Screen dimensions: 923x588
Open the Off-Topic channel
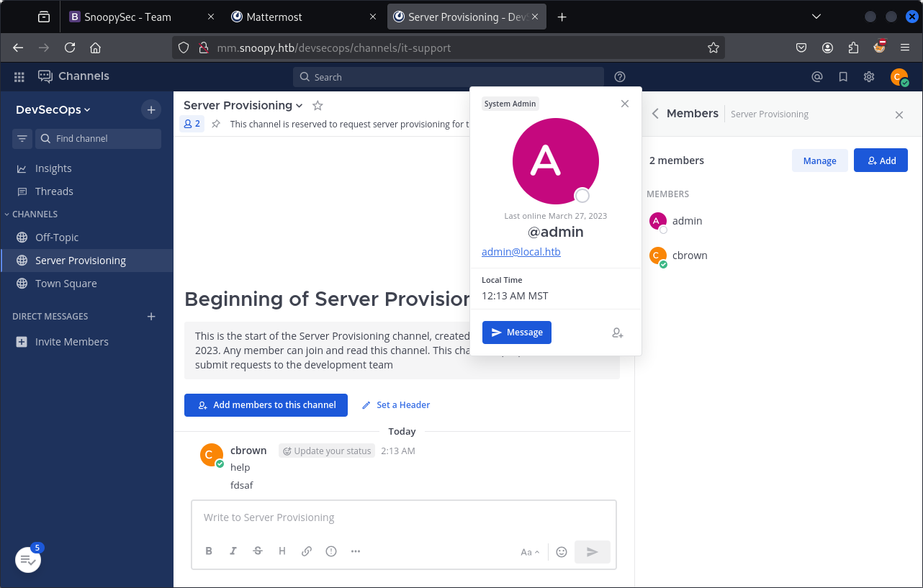tap(57, 238)
